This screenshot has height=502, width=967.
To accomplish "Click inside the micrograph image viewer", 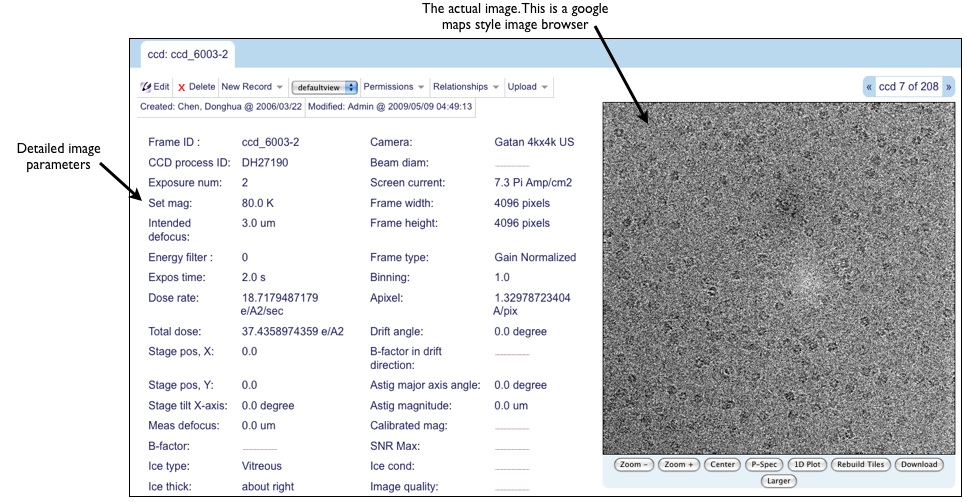I will point(778,278).
